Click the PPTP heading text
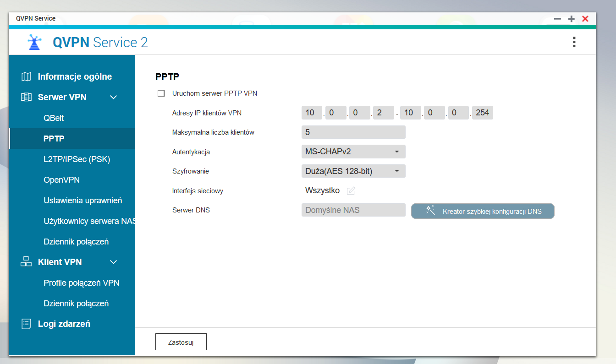 click(167, 77)
